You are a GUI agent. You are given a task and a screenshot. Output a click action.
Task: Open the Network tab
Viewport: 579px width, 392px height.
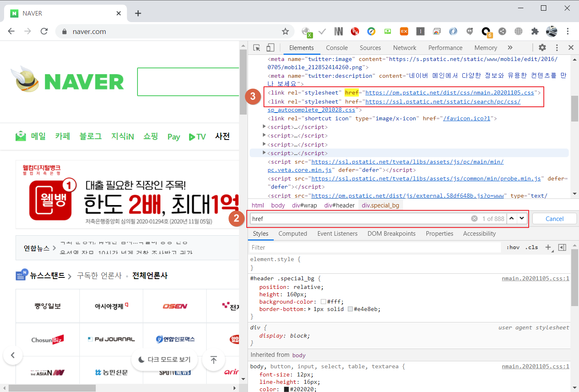pos(405,48)
